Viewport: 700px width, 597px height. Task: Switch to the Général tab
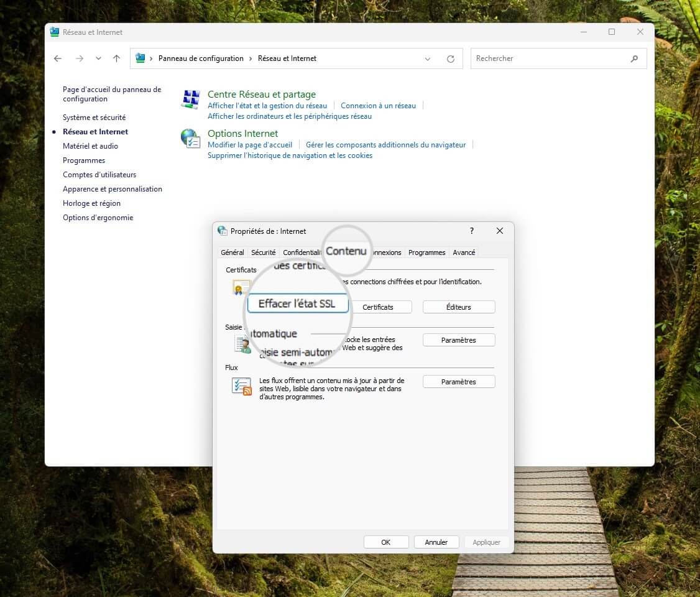(x=232, y=252)
